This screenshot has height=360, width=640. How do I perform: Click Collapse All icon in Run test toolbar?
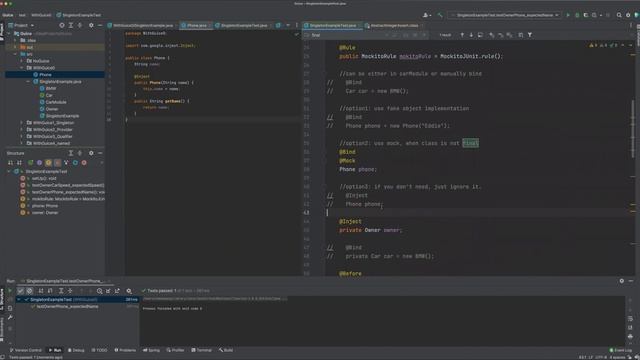tap(70, 291)
